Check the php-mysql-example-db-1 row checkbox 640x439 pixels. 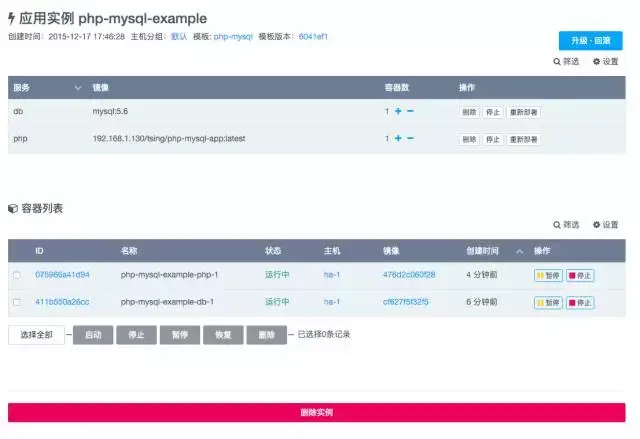(x=17, y=302)
